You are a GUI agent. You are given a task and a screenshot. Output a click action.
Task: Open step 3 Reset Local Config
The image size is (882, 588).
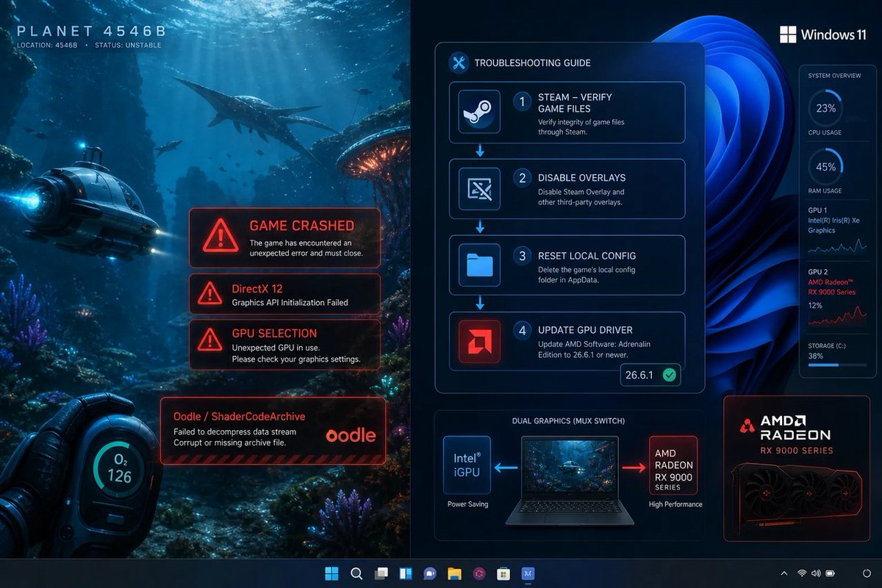(x=567, y=265)
